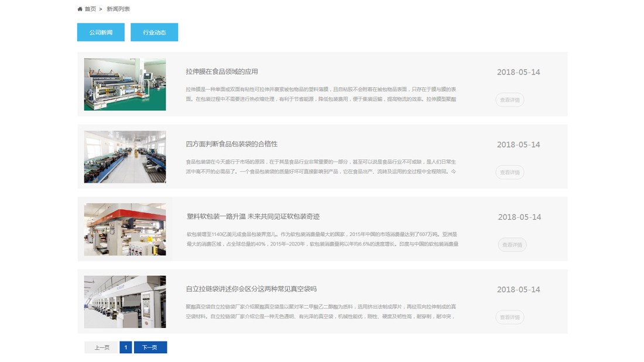Image resolution: width=644 pixels, height=362 pixels.
Task: Click 查看详情 on the first news item
Action: [x=510, y=100]
